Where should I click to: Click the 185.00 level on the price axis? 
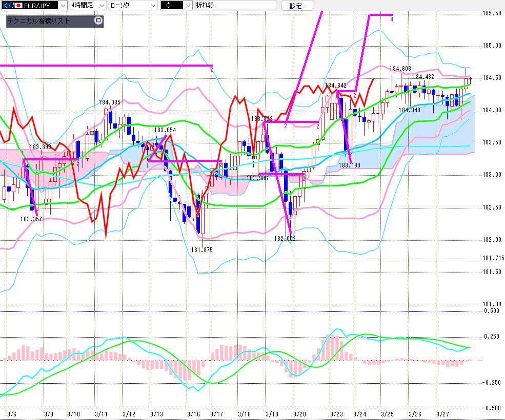[492, 46]
